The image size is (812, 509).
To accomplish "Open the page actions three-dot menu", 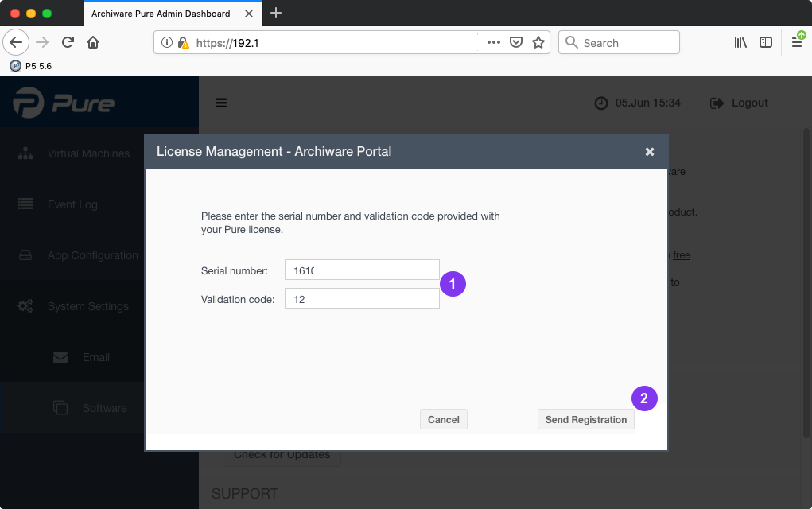I will tap(493, 43).
